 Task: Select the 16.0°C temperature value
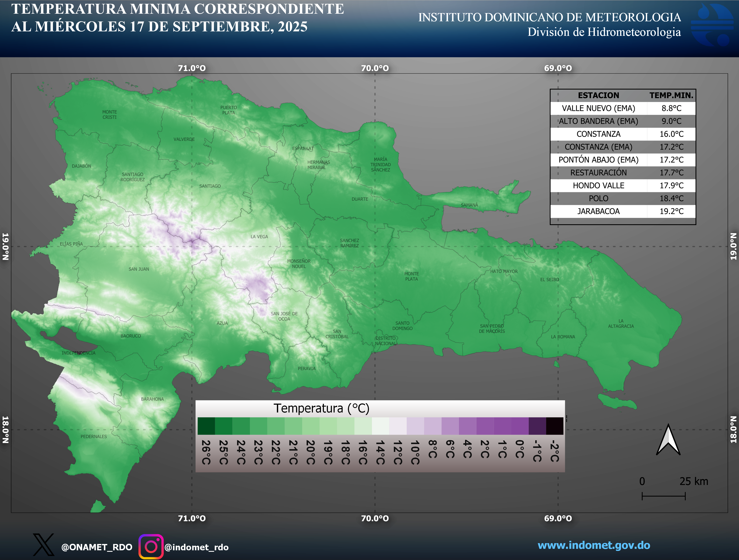671,134
